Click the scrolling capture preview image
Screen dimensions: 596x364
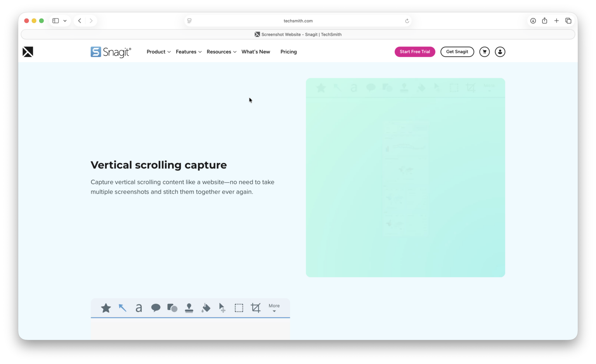click(x=405, y=178)
